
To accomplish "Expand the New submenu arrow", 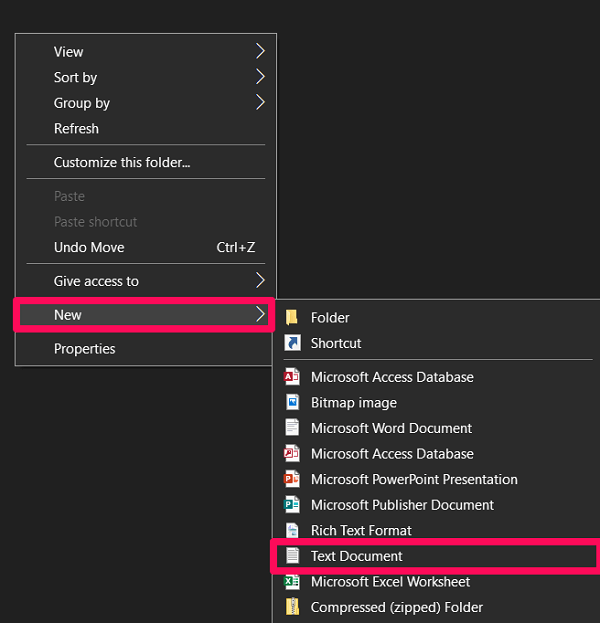I will [x=260, y=314].
